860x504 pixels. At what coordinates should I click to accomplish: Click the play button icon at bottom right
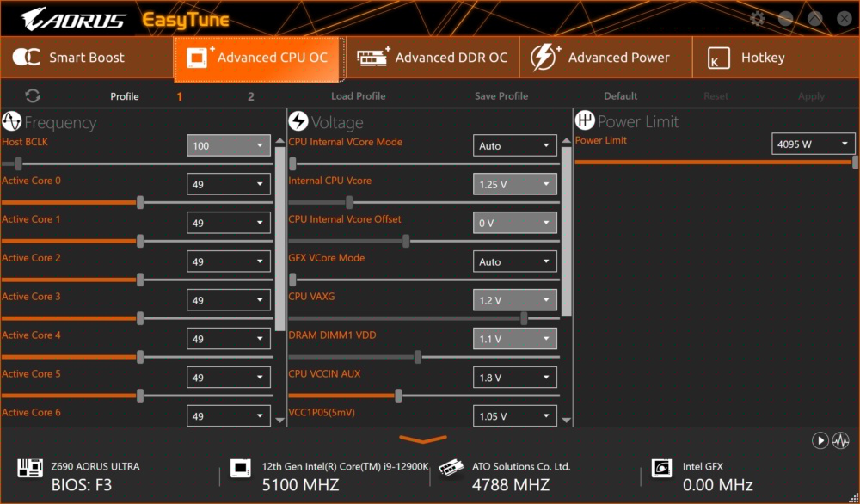[x=820, y=440]
